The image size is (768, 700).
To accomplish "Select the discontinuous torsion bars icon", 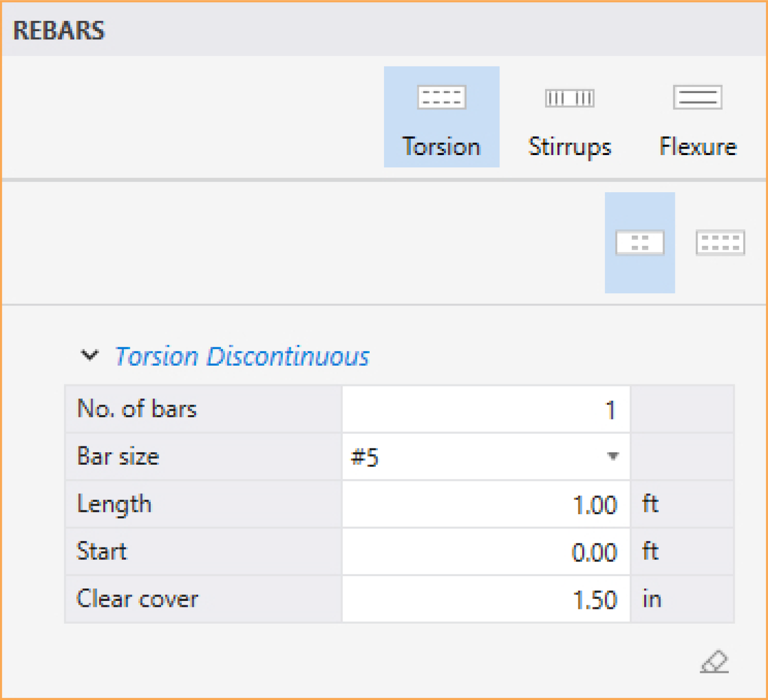I will (x=639, y=243).
